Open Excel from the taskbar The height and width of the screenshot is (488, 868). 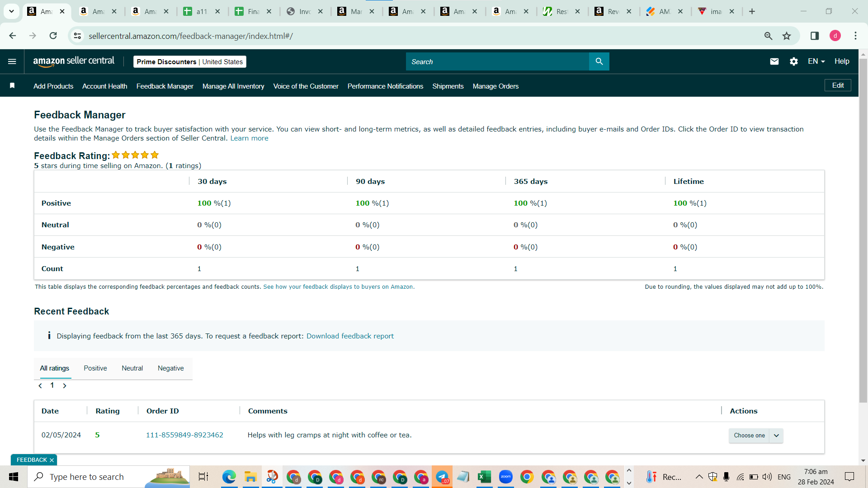point(484,477)
